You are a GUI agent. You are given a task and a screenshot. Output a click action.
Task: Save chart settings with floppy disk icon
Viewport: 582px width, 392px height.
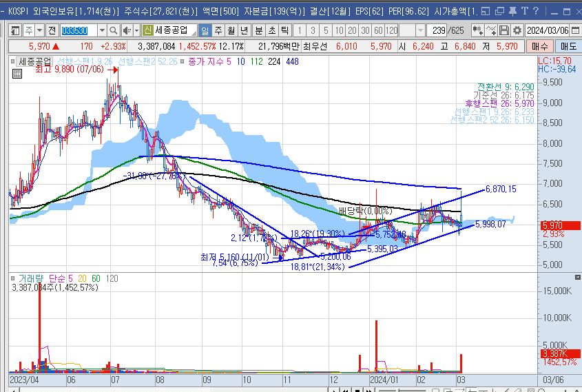(503, 30)
